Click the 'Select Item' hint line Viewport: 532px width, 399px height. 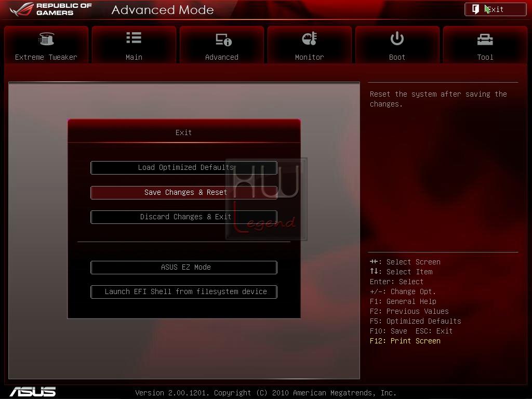(x=401, y=272)
